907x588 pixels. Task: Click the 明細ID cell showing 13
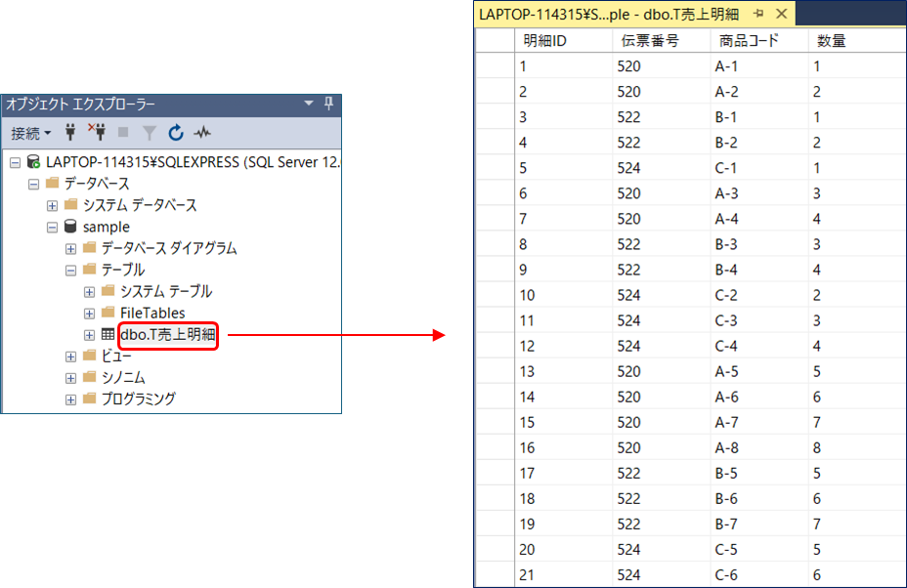(563, 371)
